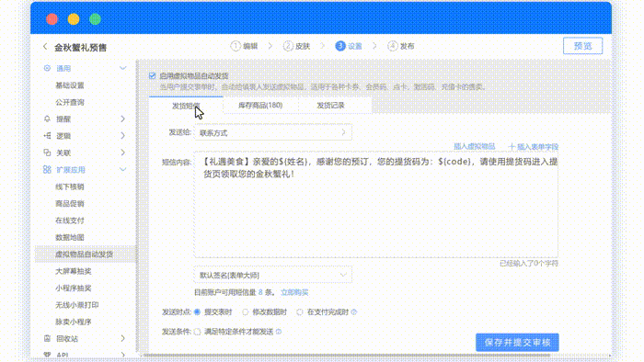644x362 pixels.
Task: Click the 提醒 bell icon
Action: (x=47, y=119)
